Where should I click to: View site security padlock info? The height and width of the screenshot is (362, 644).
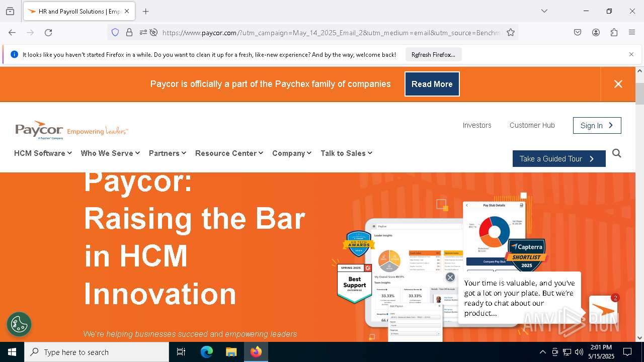[x=129, y=32]
